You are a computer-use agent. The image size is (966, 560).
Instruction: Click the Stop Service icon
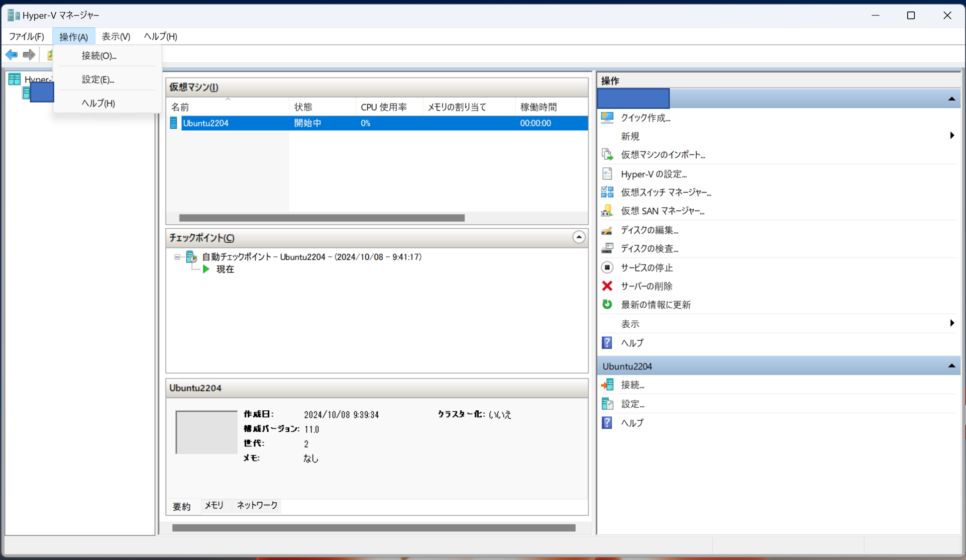607,267
